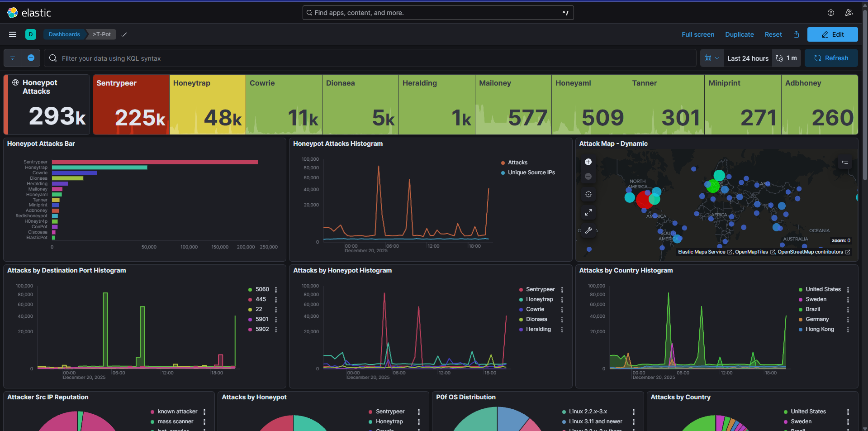
Task: Zoom in on the attack map
Action: 588,162
